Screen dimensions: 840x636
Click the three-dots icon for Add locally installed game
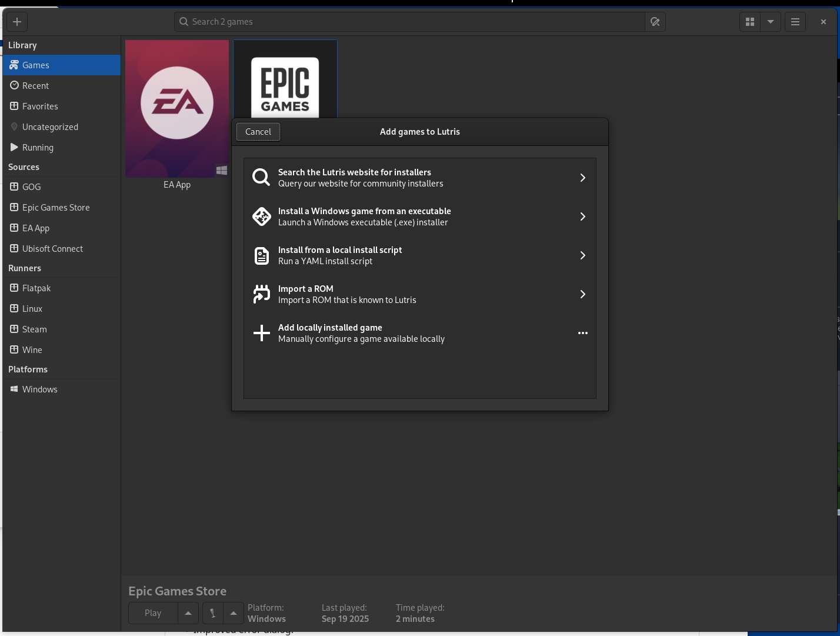(583, 333)
